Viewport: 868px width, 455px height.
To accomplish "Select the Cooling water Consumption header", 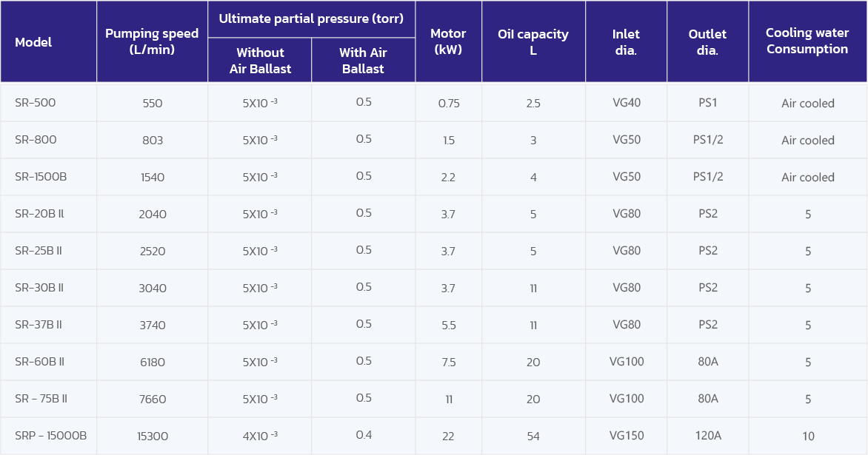I will coord(807,41).
